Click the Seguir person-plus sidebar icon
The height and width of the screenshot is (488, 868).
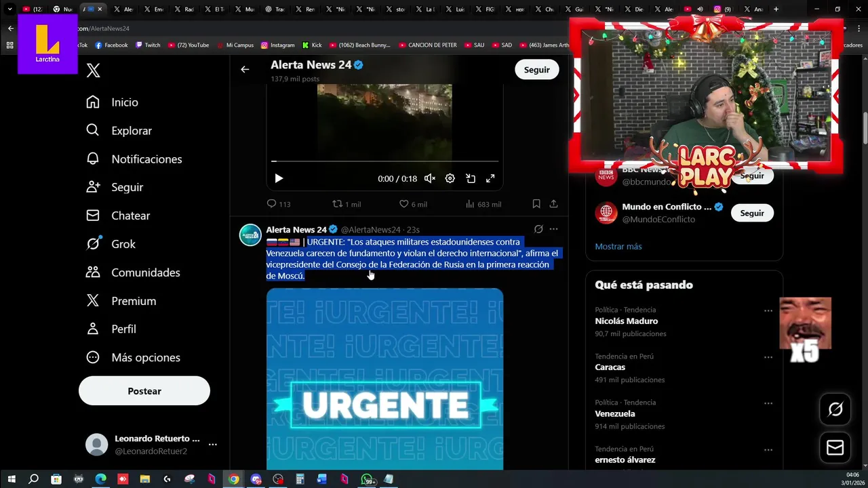tap(93, 187)
